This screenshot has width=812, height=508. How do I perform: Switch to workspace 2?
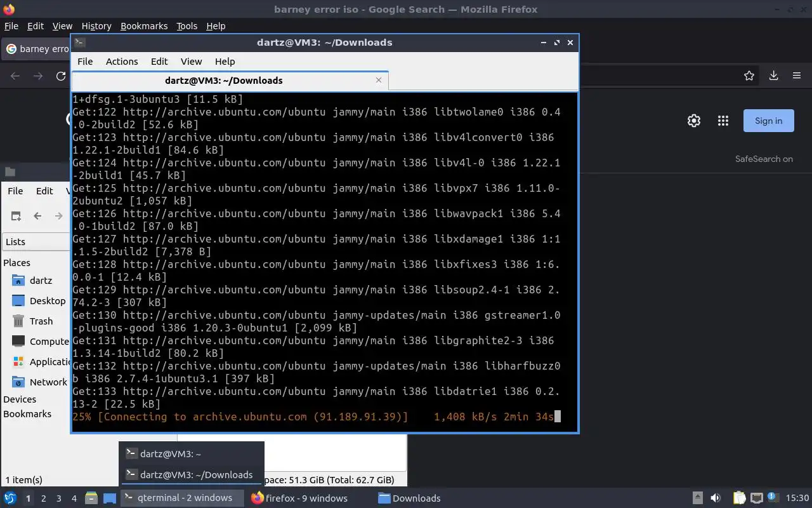[x=43, y=498]
